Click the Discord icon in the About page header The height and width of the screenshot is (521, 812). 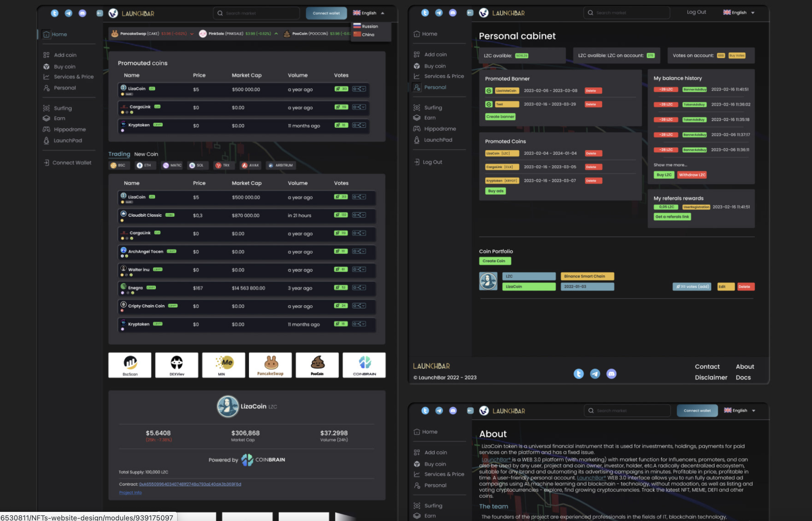[453, 410]
